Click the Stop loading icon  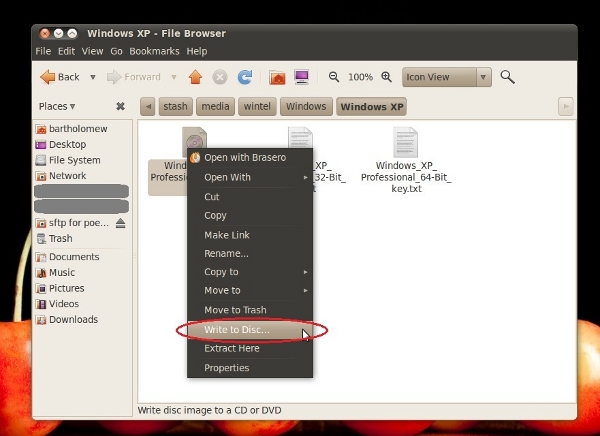click(x=220, y=77)
